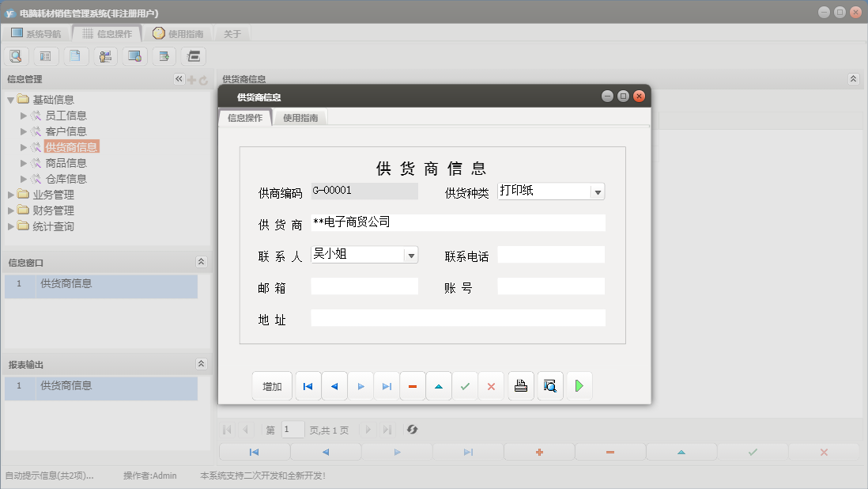Delete record using the red minus button

(412, 386)
